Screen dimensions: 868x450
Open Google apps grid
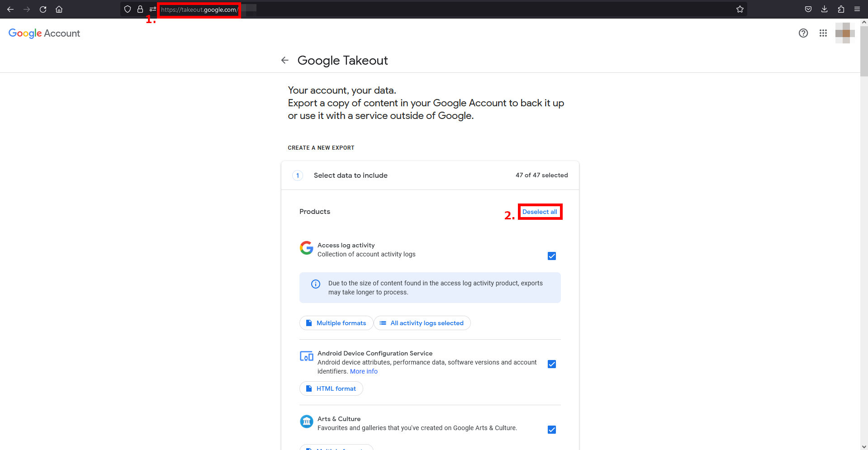tap(823, 33)
